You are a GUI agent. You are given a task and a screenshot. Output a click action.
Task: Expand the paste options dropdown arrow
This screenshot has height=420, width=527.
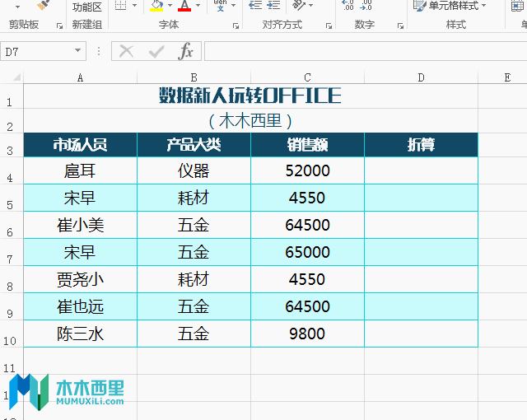[17, 7]
